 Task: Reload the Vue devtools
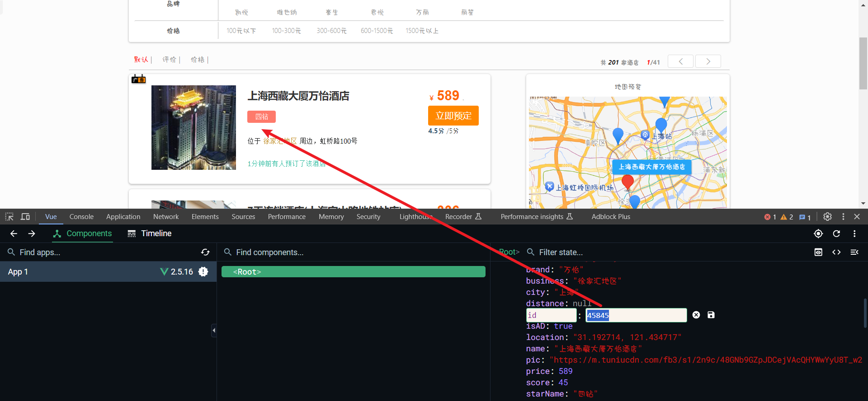coord(836,233)
